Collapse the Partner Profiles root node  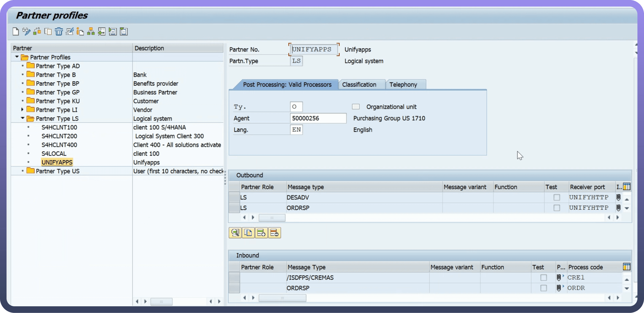tap(17, 57)
